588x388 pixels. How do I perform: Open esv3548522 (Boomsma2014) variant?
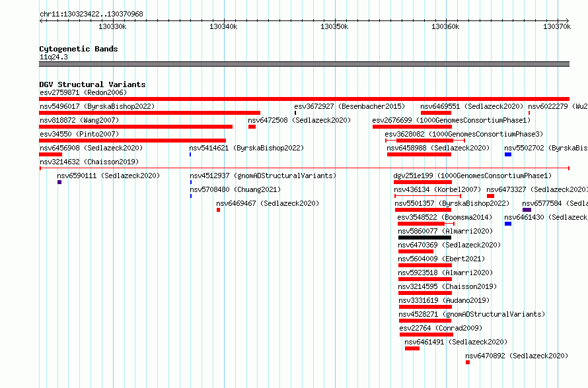[445, 217]
